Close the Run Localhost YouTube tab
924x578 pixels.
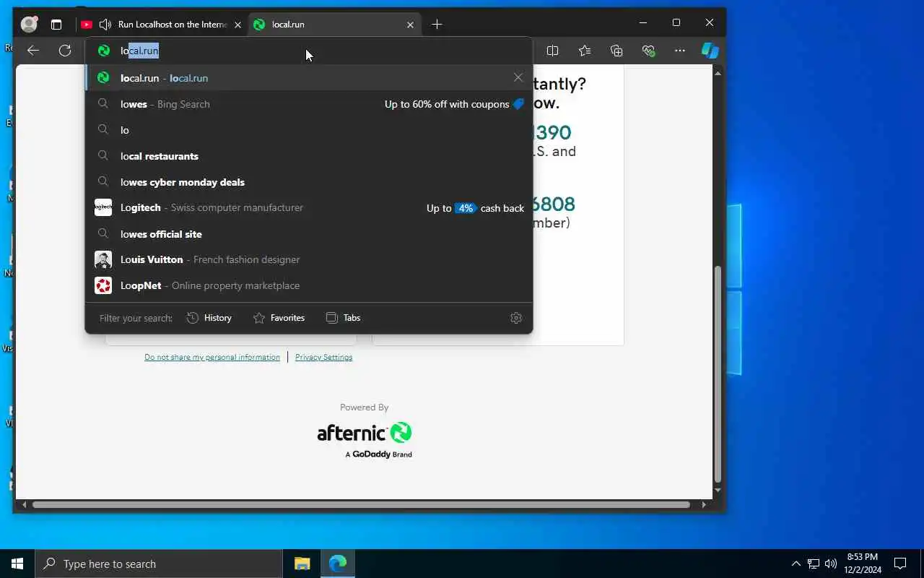(x=237, y=25)
